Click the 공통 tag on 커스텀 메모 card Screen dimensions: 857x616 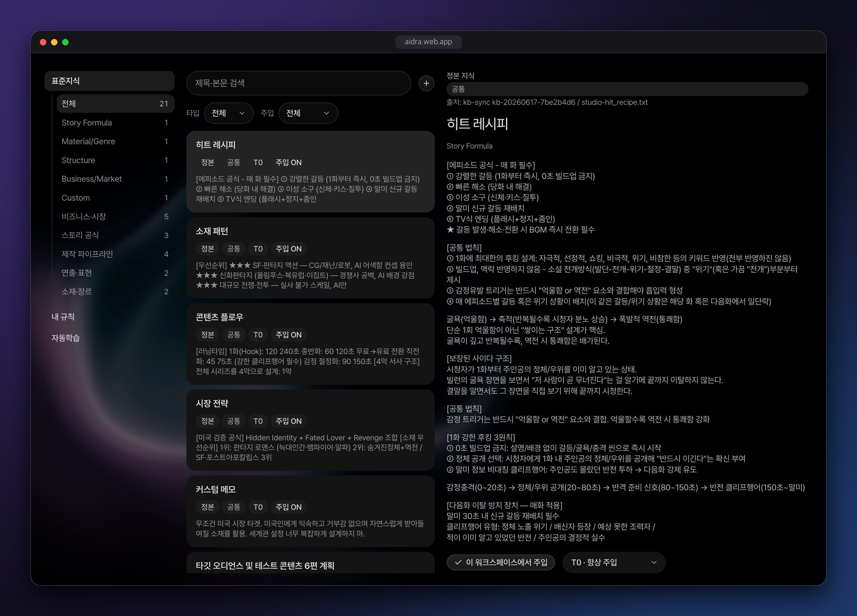(x=234, y=507)
